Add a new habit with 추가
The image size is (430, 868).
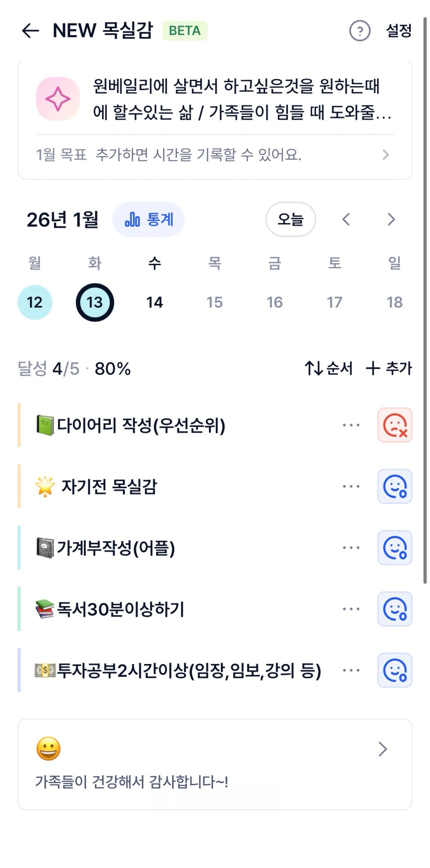click(389, 368)
